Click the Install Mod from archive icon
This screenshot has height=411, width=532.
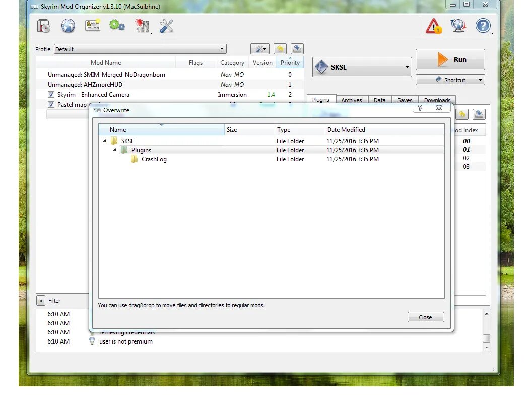tap(44, 26)
